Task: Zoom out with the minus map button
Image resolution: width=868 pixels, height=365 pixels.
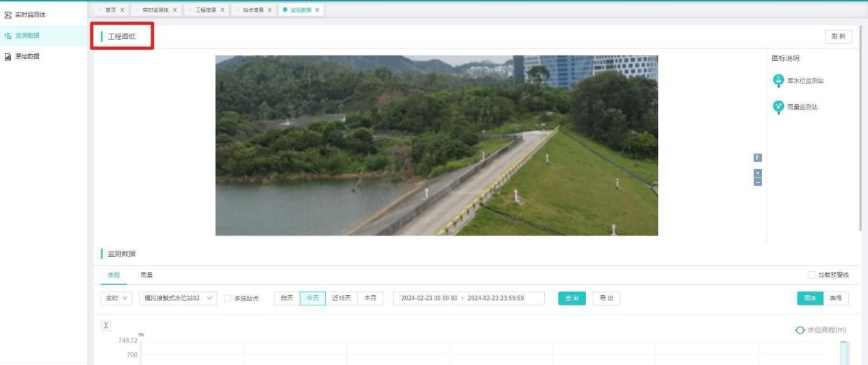Action: 757,181
